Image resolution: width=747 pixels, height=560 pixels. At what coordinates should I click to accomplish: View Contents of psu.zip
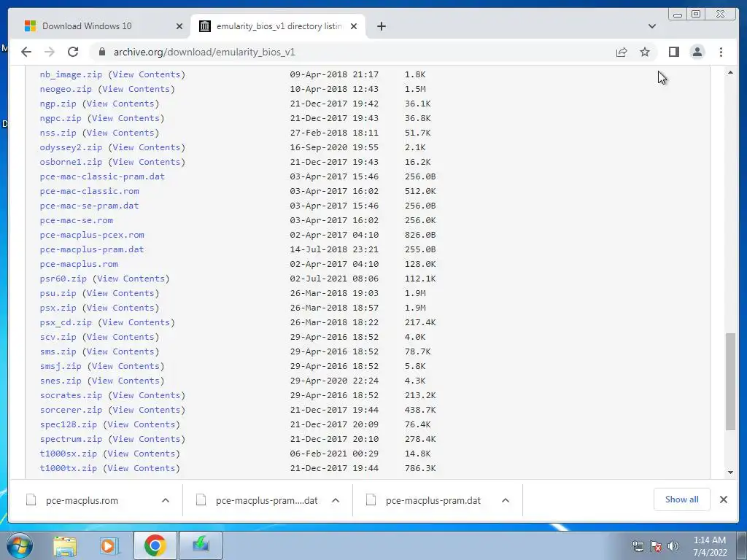point(120,293)
